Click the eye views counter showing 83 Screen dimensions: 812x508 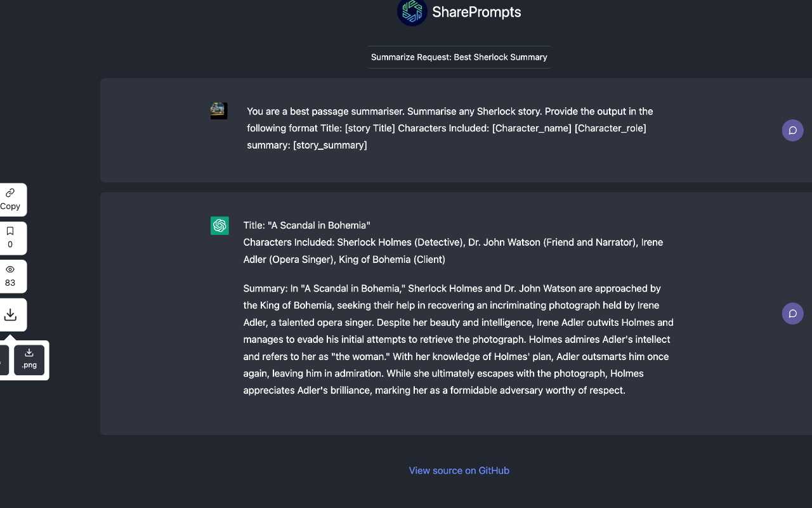pos(10,276)
